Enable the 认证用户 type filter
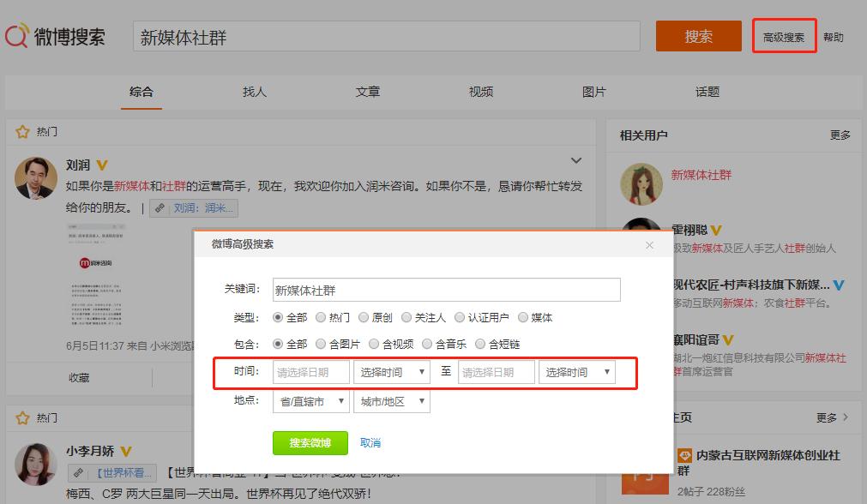The width and height of the screenshot is (867, 504). pos(462,317)
